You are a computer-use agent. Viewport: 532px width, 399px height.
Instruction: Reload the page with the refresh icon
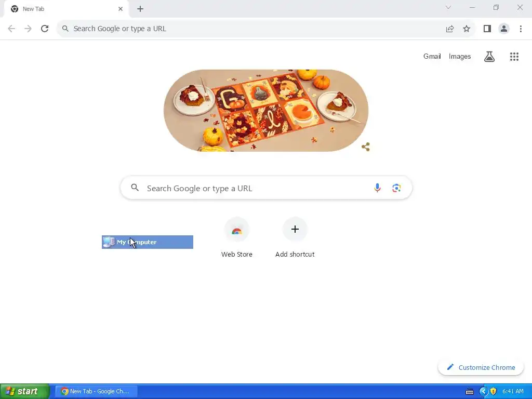click(45, 29)
